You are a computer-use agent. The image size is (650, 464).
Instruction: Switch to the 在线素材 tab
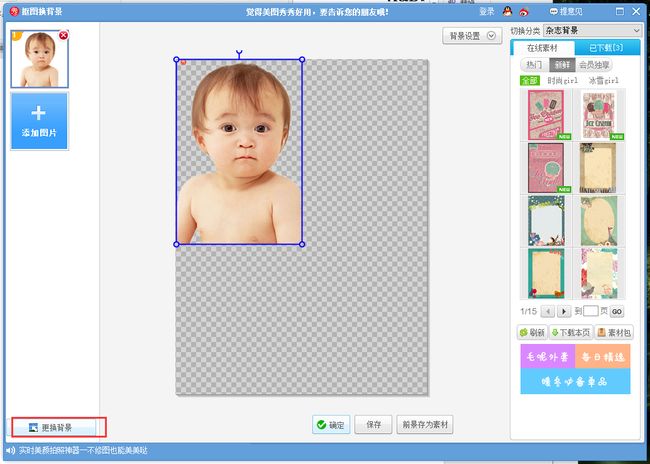(542, 48)
